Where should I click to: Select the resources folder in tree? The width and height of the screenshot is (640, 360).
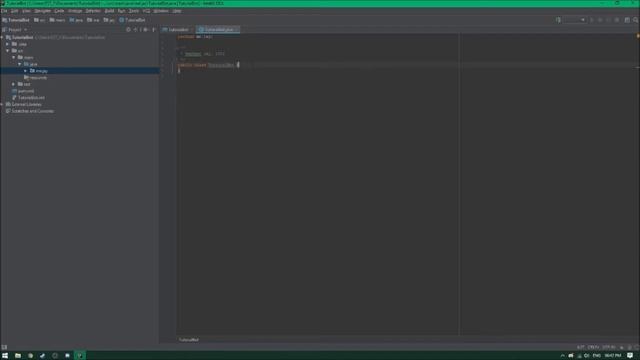coord(36,78)
